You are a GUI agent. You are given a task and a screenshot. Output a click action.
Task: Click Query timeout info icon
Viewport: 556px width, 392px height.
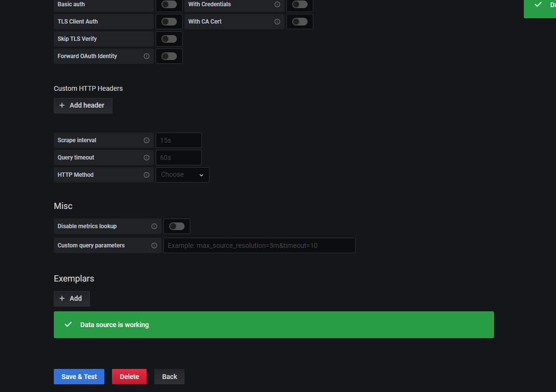pyautogui.click(x=147, y=158)
